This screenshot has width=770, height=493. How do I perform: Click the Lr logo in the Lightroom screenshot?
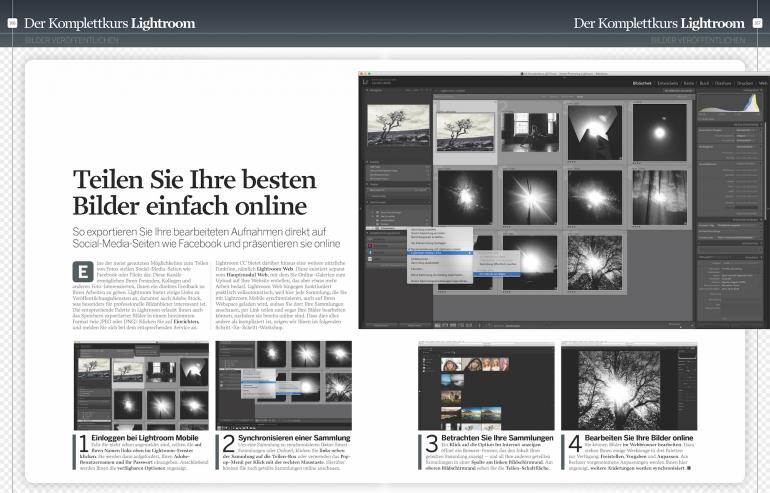point(365,82)
